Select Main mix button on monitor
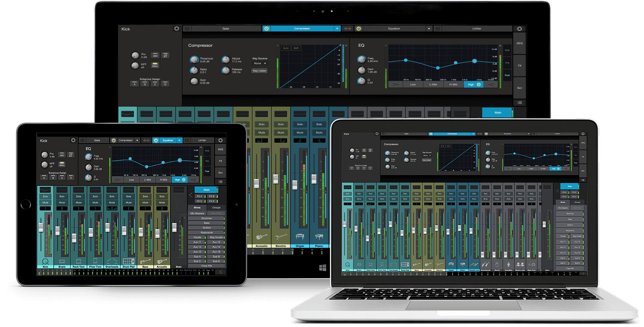Viewport: 644px width, 327px height. pyautogui.click(x=498, y=113)
